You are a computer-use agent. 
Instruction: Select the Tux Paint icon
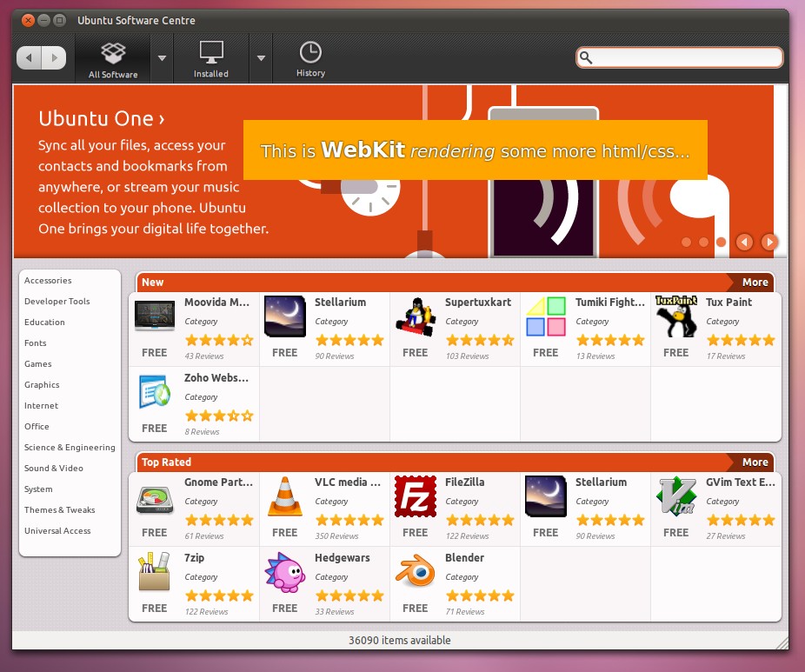[675, 316]
